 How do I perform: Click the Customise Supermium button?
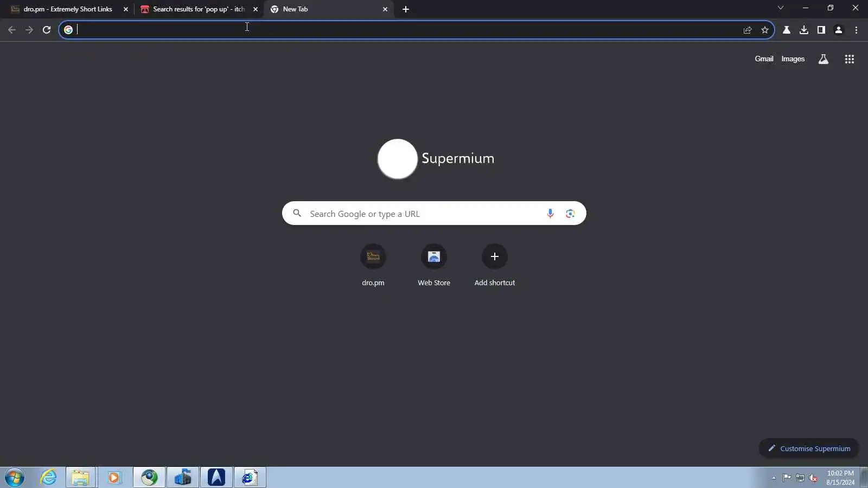pyautogui.click(x=809, y=448)
